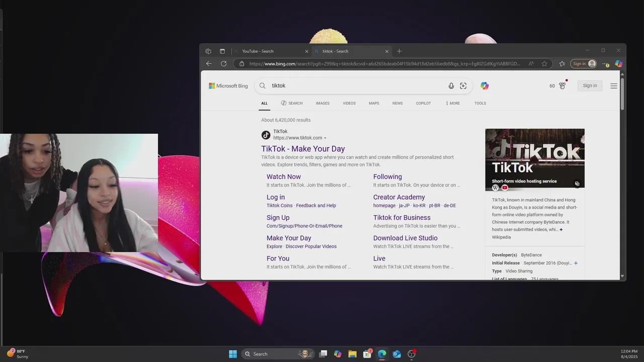
Task: Select the COPILOT results tab
Action: (x=423, y=103)
